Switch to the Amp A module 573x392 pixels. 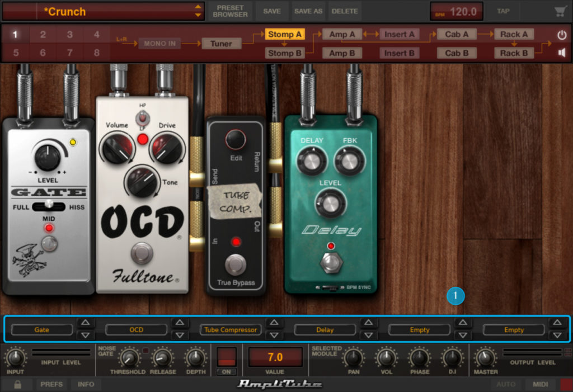click(342, 34)
